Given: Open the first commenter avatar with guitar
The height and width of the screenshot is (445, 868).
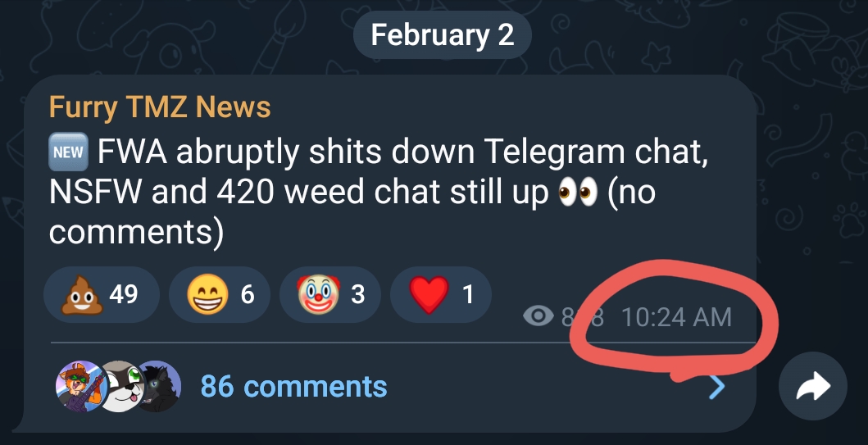Looking at the screenshot, I should [x=78, y=385].
